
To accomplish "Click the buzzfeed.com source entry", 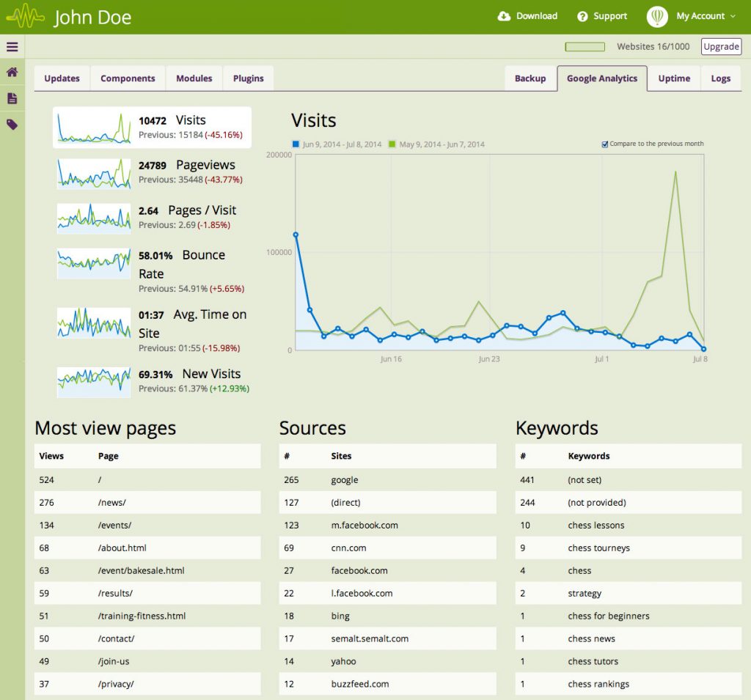I will click(x=359, y=684).
